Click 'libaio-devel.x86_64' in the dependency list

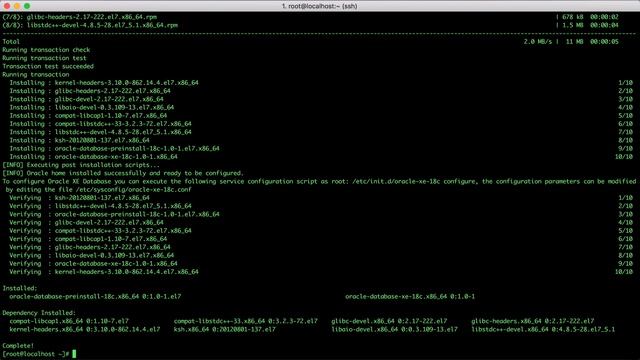(364, 329)
